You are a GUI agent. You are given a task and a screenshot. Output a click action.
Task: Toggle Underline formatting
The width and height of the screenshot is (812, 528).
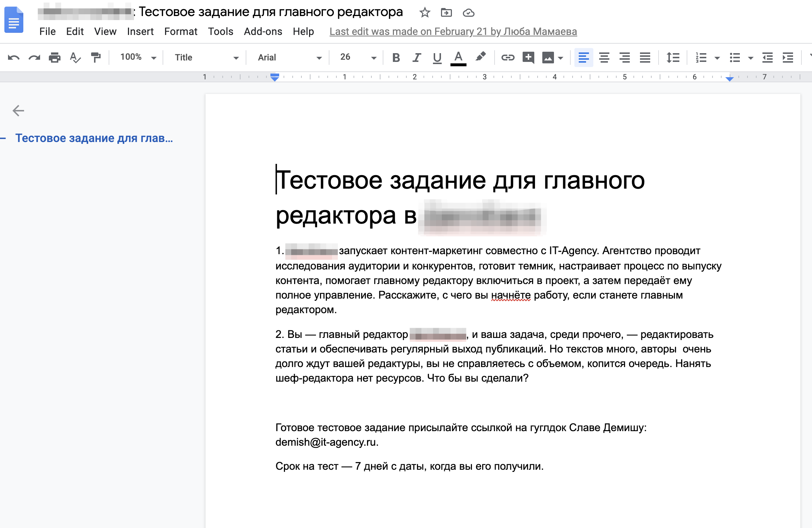437,58
